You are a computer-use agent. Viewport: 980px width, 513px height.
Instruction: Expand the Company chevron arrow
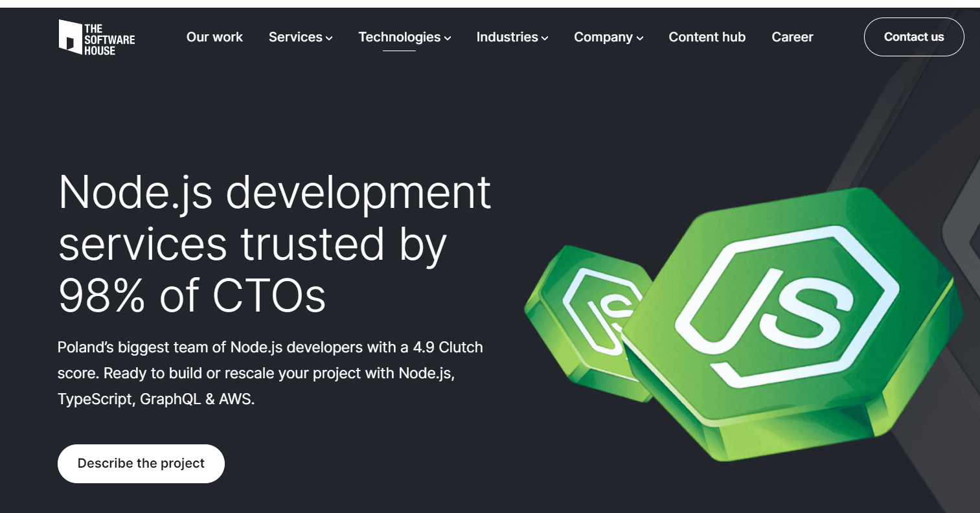click(640, 38)
